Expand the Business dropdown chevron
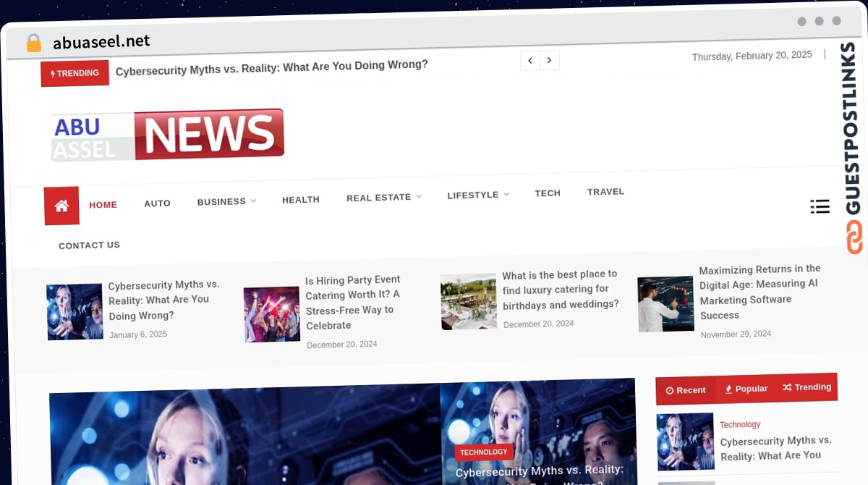Screen dimensions: 868x485 pos(253,201)
